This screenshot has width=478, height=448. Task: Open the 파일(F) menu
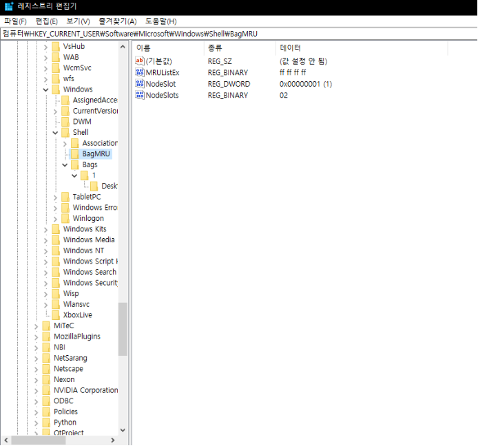tap(16, 21)
